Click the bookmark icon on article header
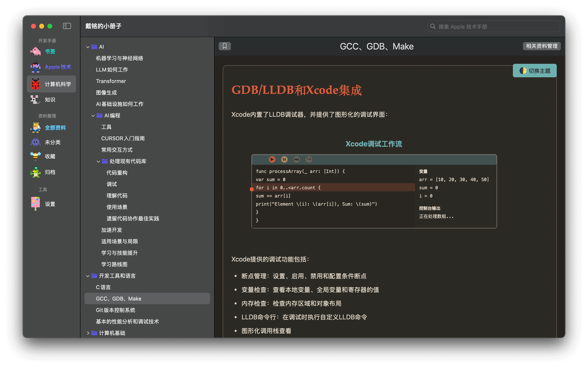Image resolution: width=588 pixels, height=368 pixels. pyautogui.click(x=225, y=46)
